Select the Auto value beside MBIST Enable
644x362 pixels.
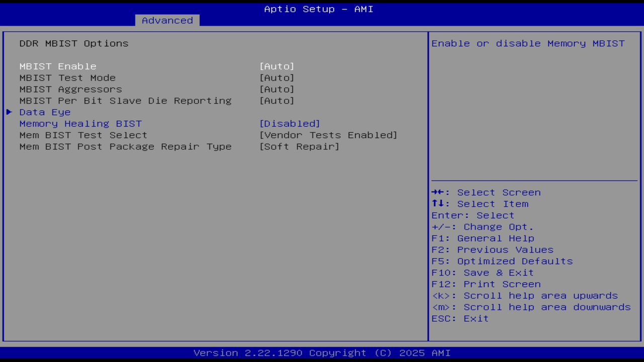[277, 66]
